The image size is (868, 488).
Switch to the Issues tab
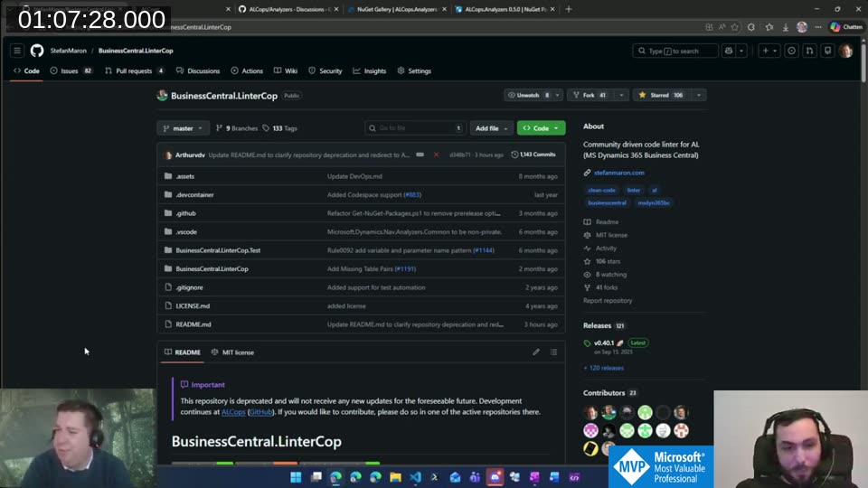point(71,70)
